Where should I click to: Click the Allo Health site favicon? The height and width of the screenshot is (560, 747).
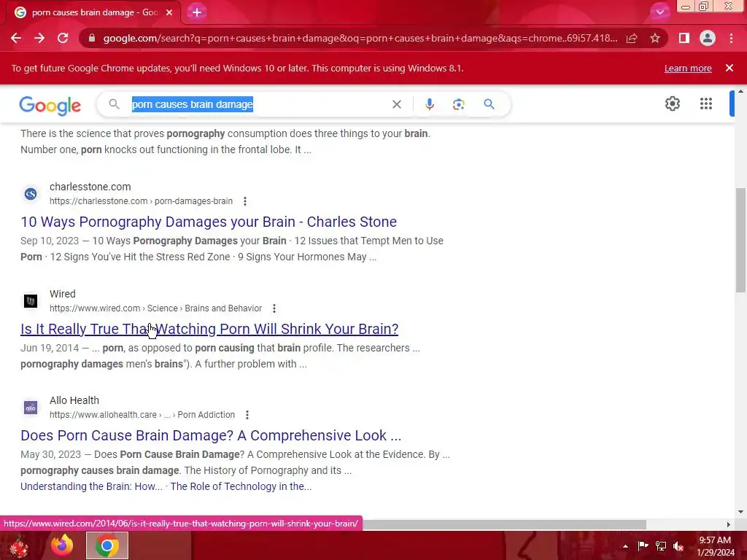(31, 408)
